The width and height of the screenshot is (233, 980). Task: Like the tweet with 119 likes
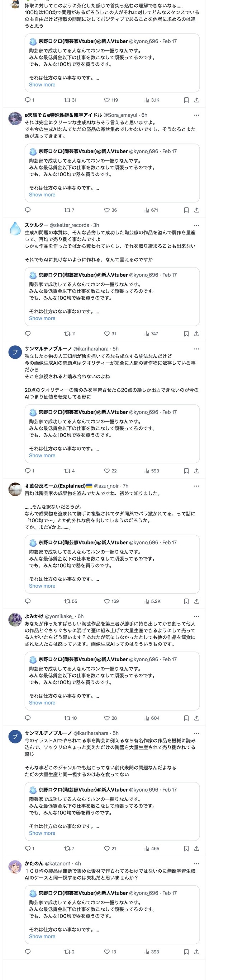(107, 100)
